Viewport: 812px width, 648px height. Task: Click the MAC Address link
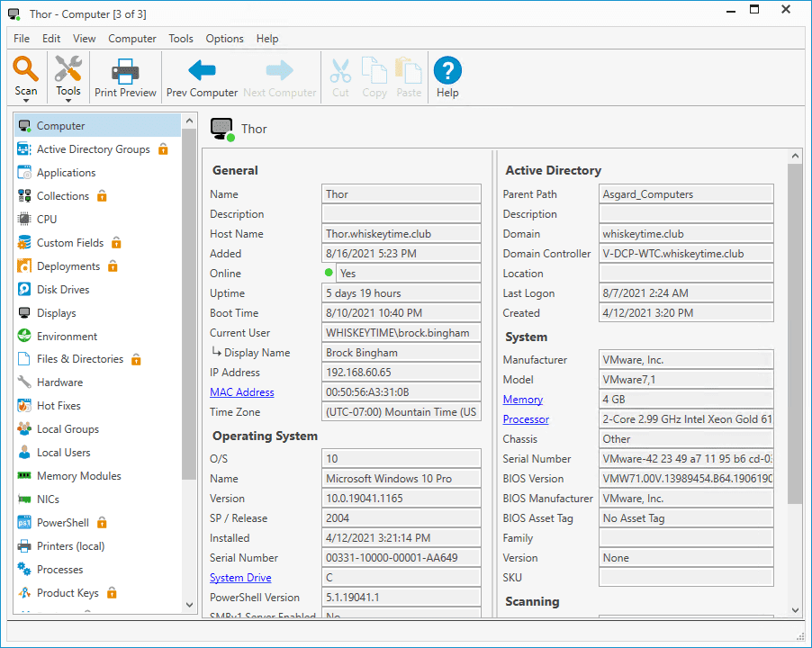tap(241, 392)
